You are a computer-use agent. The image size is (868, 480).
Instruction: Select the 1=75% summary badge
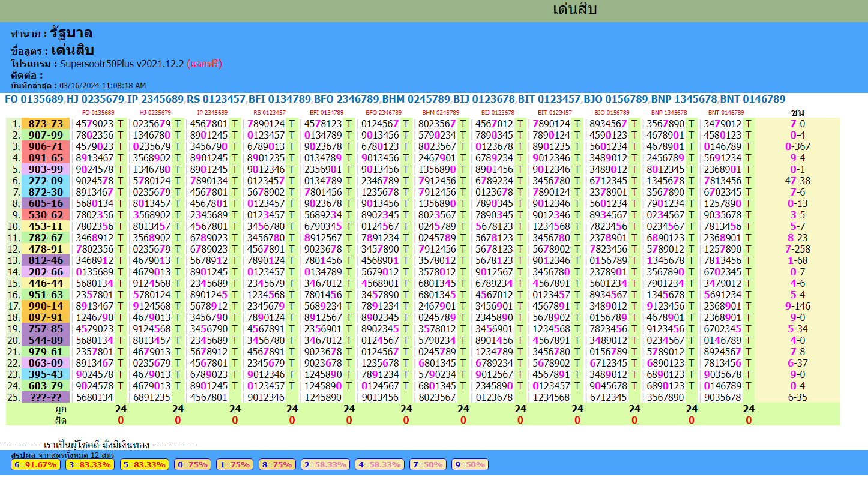235,464
